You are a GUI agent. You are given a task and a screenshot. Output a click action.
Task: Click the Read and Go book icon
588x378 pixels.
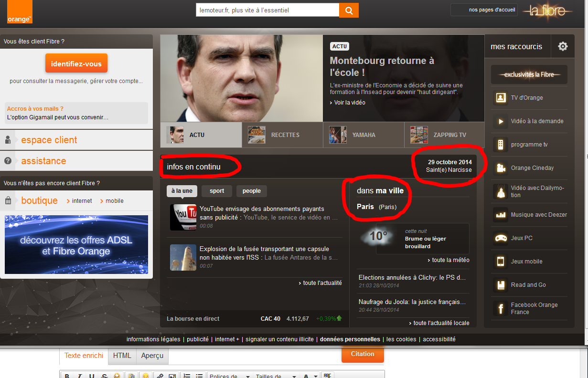(x=501, y=285)
